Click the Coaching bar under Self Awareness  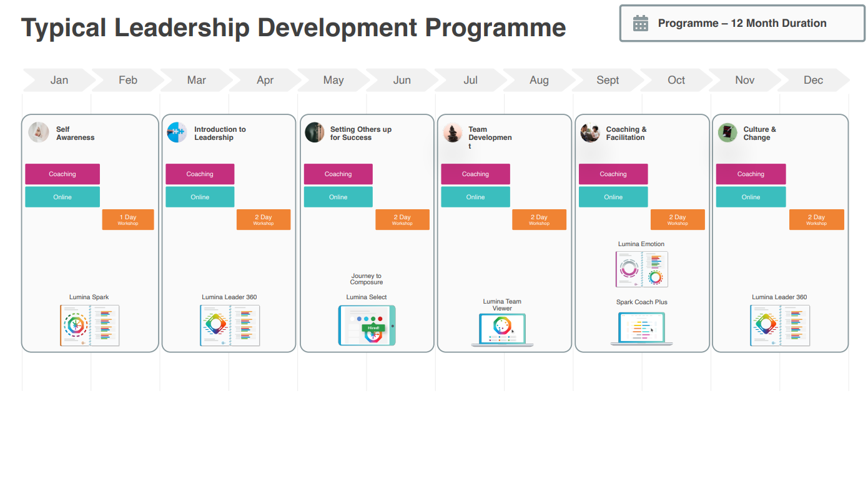pos(62,174)
